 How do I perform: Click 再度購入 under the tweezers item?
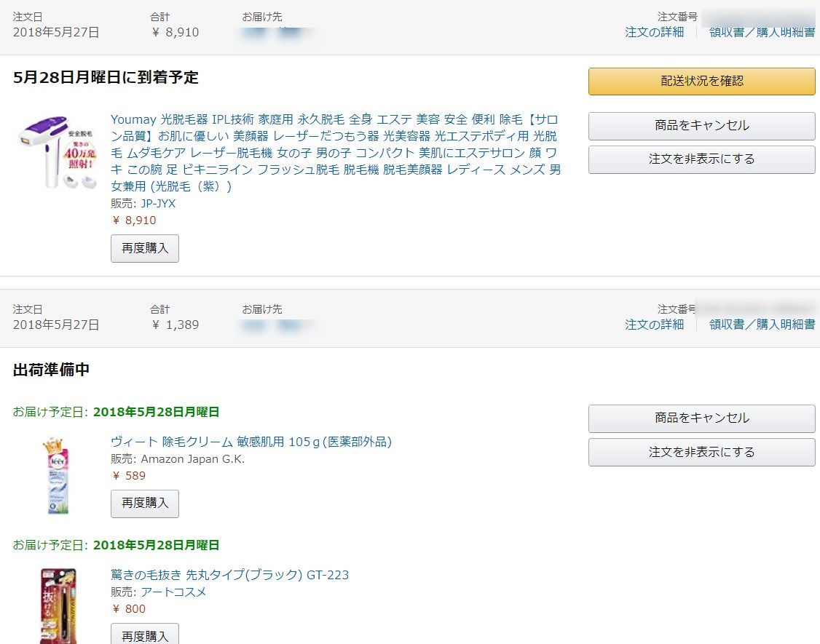point(145,635)
